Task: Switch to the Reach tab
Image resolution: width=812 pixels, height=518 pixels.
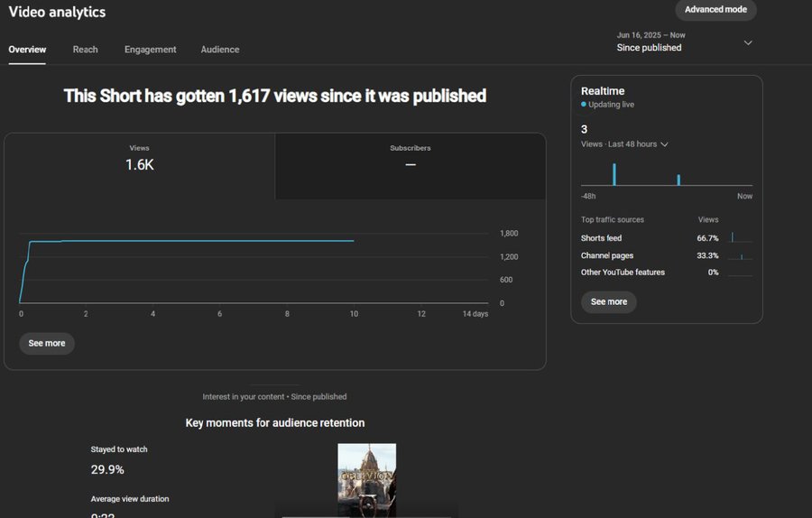Action: tap(85, 50)
